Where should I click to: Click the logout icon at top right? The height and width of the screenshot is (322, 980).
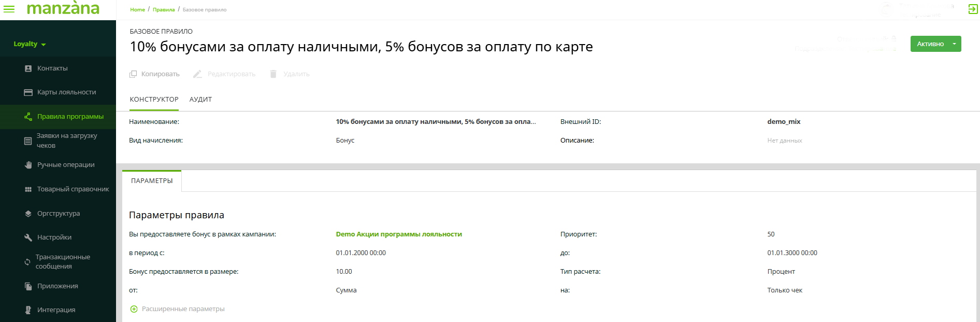pyautogui.click(x=973, y=9)
